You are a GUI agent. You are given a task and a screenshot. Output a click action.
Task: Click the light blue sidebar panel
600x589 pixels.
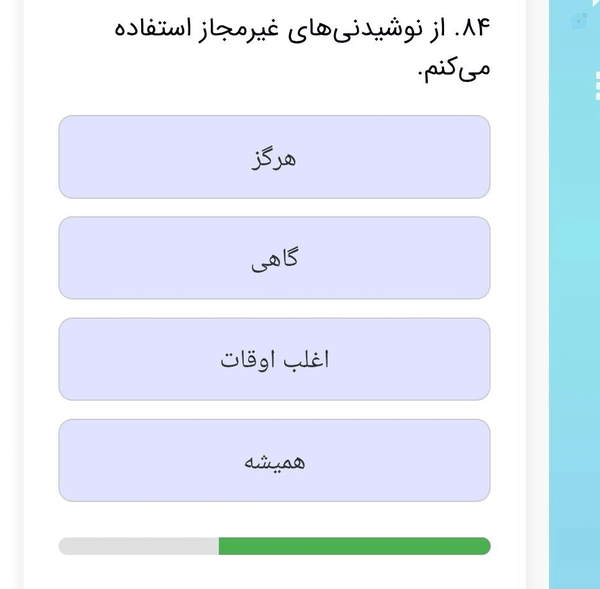[x=574, y=294]
